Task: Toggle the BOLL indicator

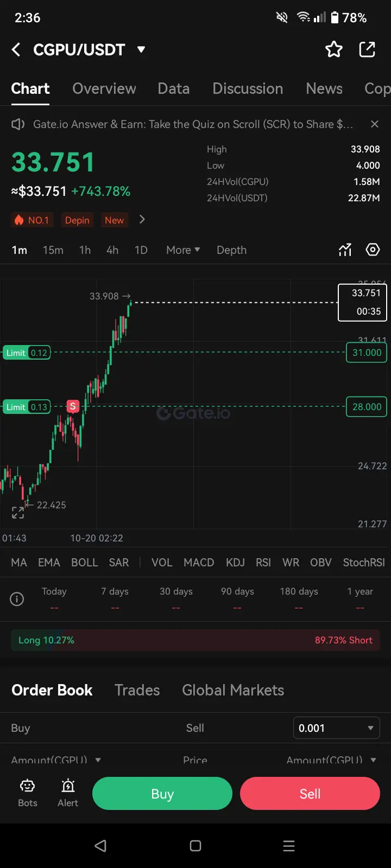Action: pos(85,563)
